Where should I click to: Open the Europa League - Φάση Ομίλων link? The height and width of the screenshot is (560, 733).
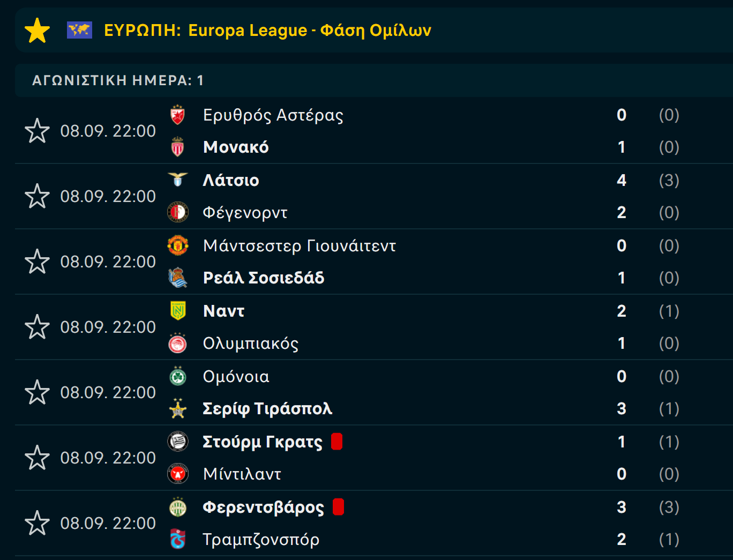(x=310, y=31)
